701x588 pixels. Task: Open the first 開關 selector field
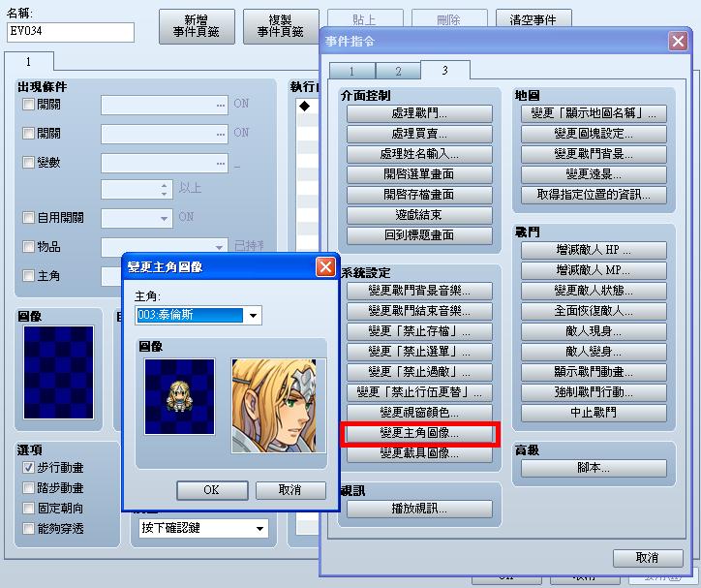(x=165, y=105)
